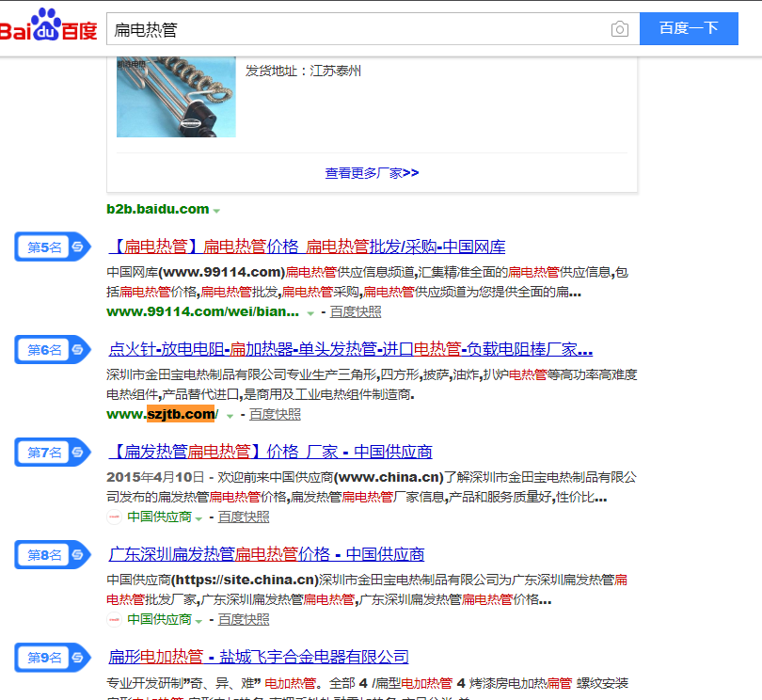Open 【扁电热管】扁电热管价格 中国网库 result
This screenshot has height=700, width=762.
point(307,247)
